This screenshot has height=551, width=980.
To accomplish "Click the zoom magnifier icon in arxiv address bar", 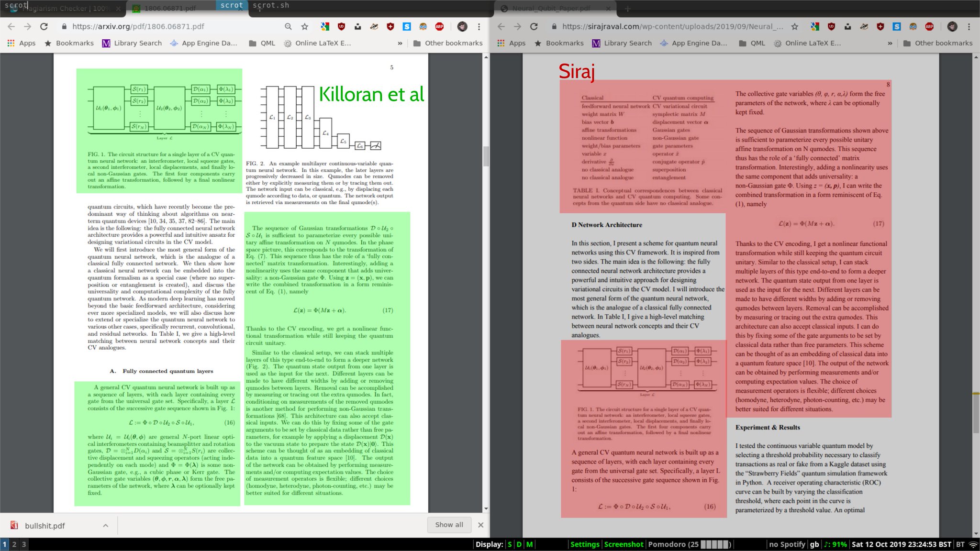I will click(x=288, y=26).
